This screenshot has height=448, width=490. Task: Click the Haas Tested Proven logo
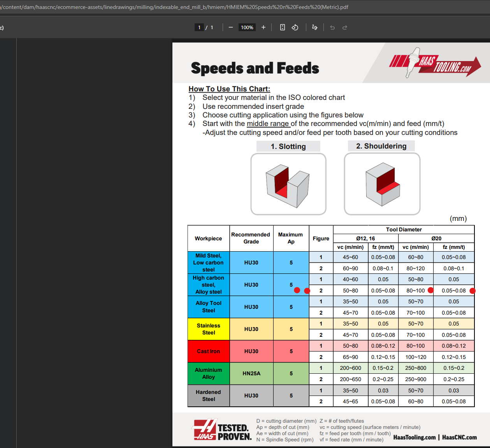pyautogui.click(x=222, y=430)
